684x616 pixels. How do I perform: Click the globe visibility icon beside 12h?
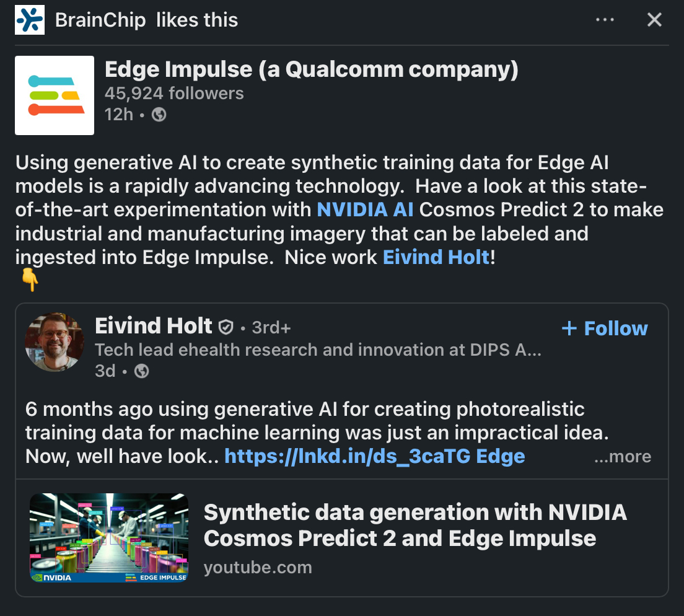pos(159,115)
